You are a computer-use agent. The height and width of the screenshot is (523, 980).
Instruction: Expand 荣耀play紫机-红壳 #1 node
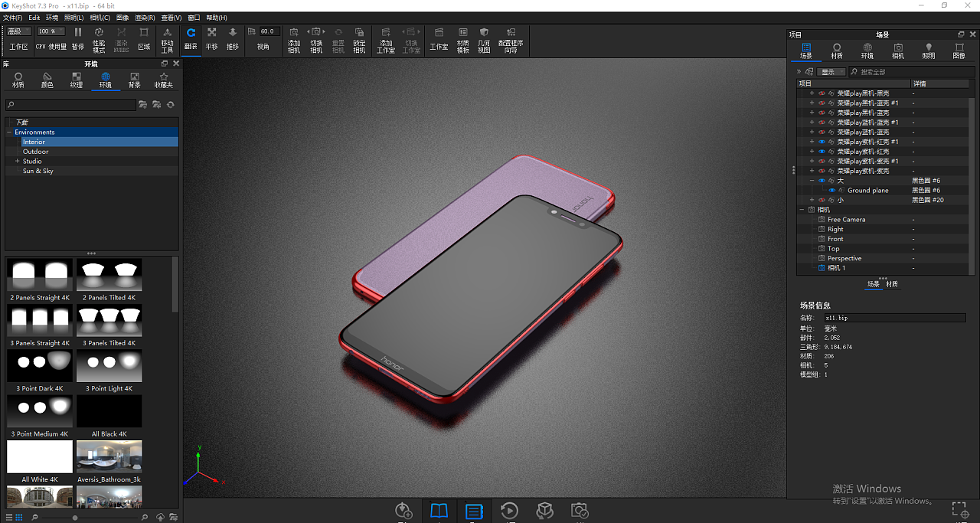click(812, 142)
